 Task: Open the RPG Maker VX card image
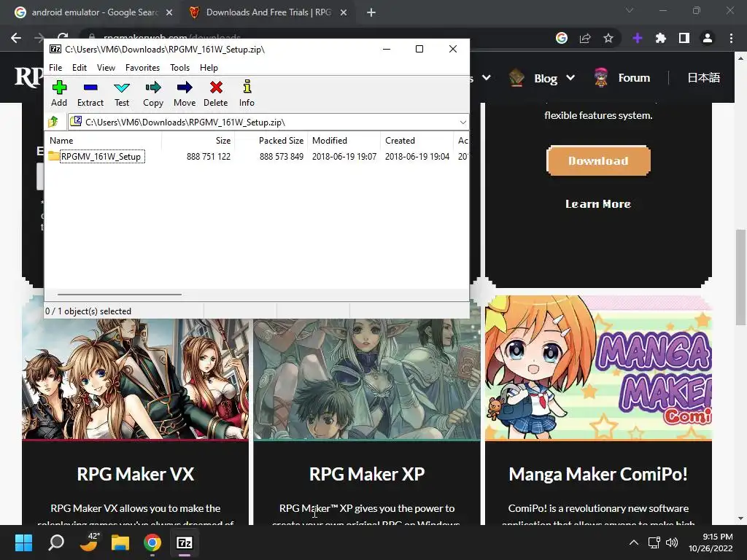tap(135, 378)
